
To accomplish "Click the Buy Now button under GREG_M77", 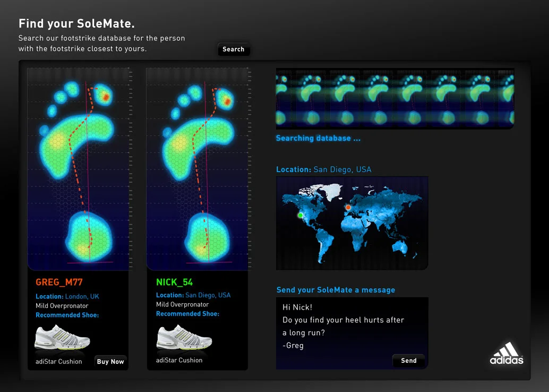I will coord(110,362).
